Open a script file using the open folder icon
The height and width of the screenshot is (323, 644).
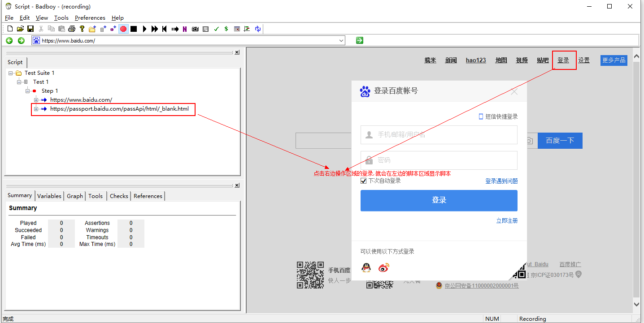20,29
